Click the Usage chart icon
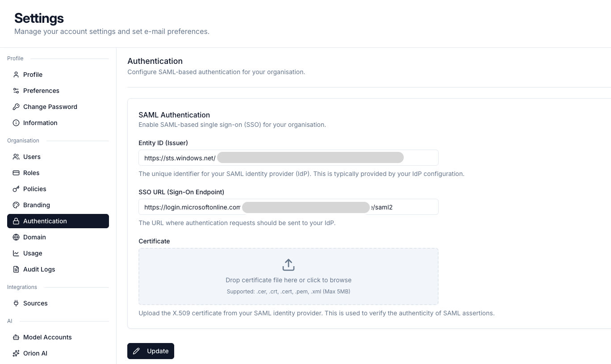Screen dimensions: 611x364 pyautogui.click(x=15, y=253)
